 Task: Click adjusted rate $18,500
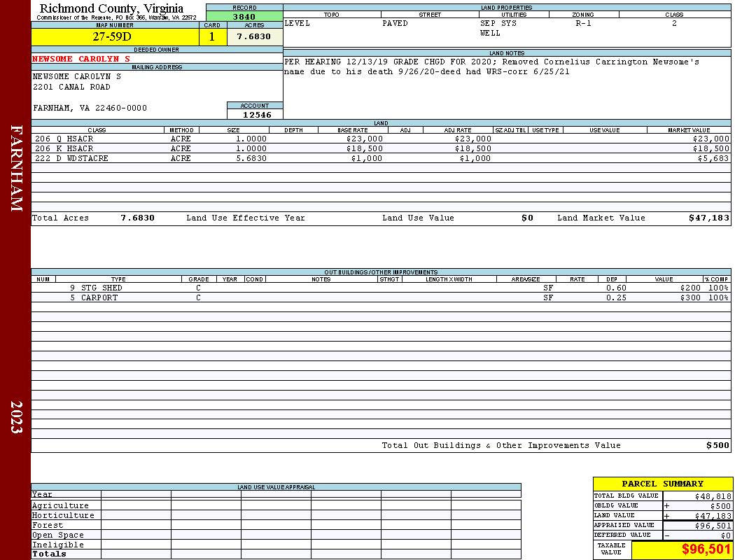click(x=473, y=149)
